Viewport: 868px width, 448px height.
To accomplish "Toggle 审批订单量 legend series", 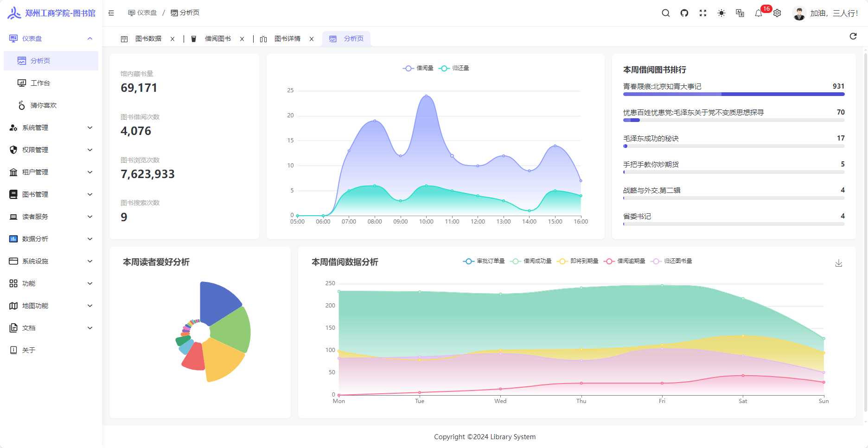I will tap(484, 261).
